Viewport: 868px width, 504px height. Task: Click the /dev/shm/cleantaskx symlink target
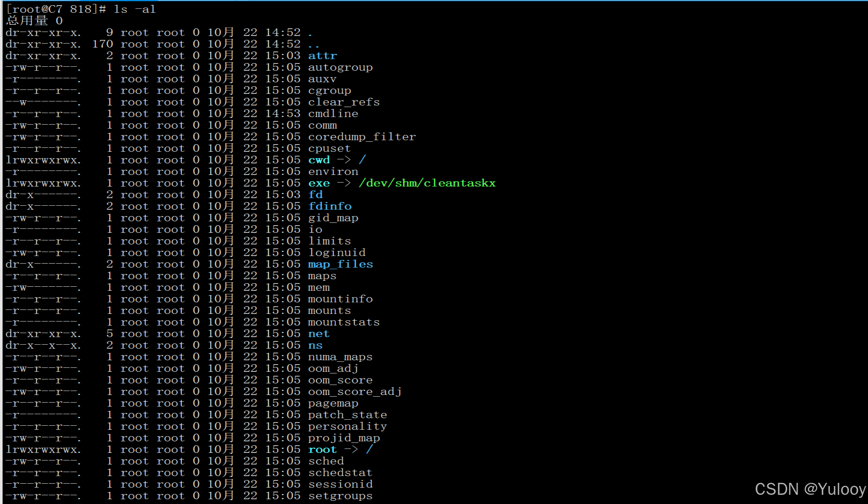[x=427, y=183]
